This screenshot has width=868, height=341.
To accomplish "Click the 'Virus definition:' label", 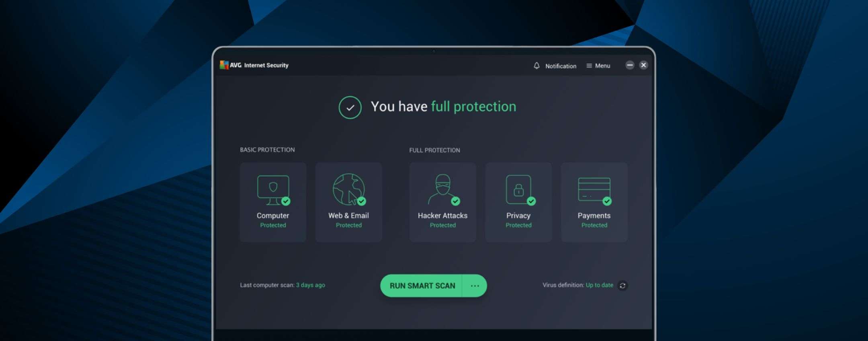I will point(563,285).
